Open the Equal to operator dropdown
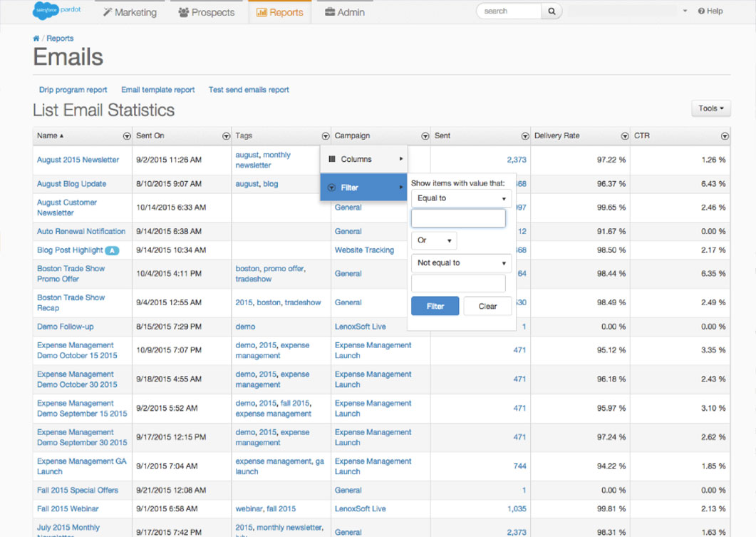The image size is (756, 537). coord(461,198)
